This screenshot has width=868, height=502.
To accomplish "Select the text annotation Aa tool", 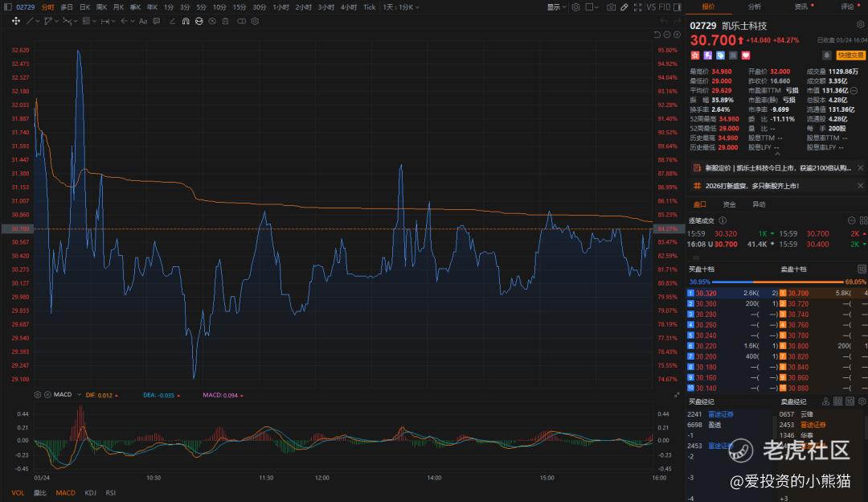I will (143, 21).
